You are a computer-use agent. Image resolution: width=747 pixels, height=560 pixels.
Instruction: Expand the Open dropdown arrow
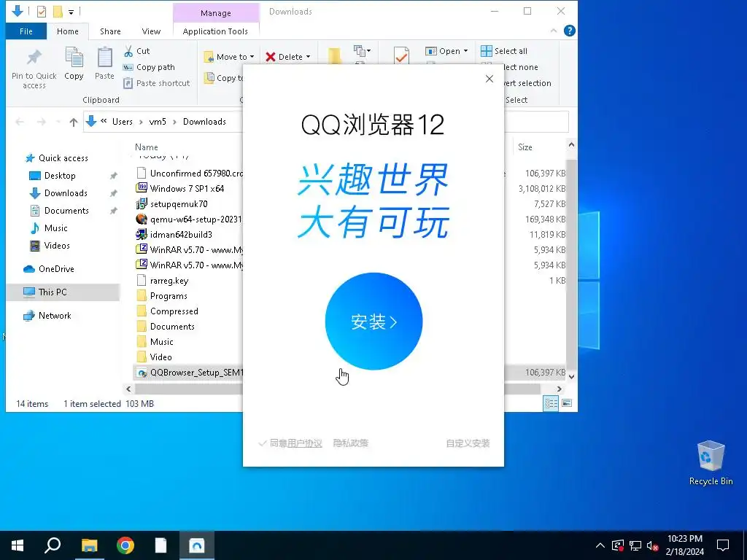tap(465, 51)
